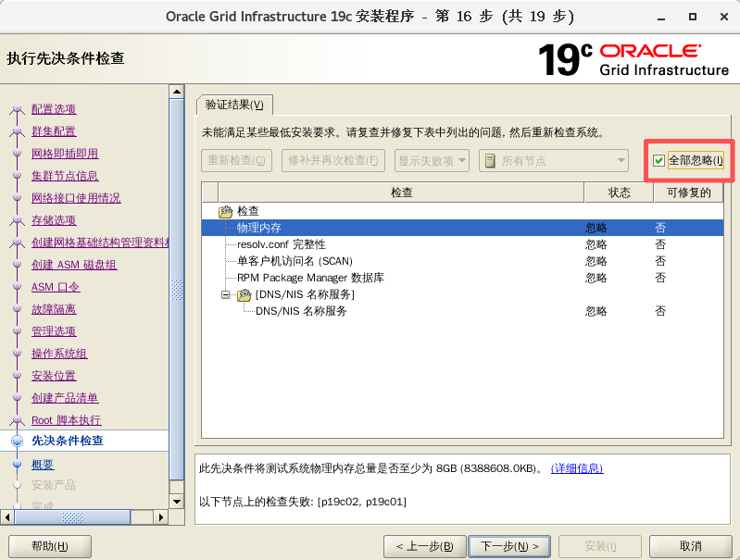Switch to the 验证结果 tab
This screenshot has width=740, height=560.
234,105
